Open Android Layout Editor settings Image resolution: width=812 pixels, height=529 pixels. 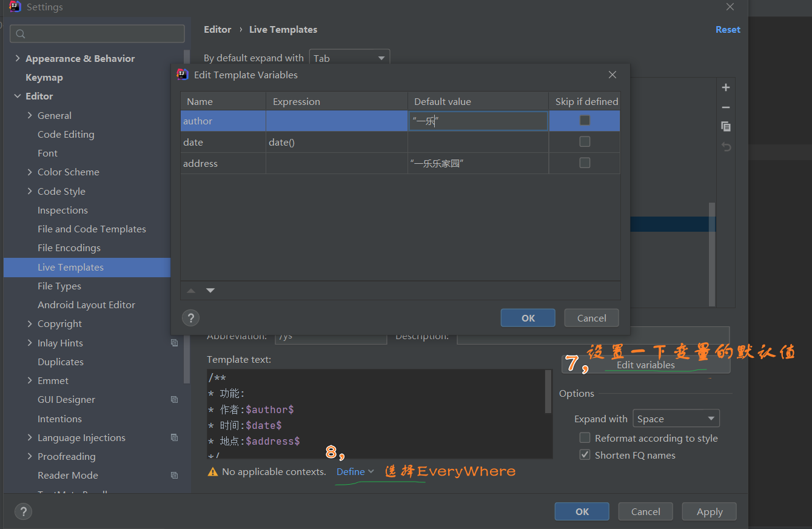86,305
